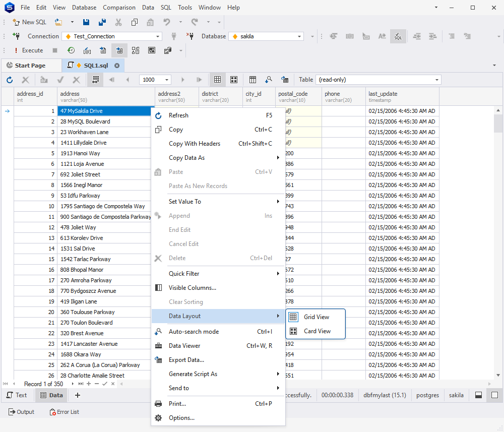Choose Export Data... in context menu

click(x=186, y=360)
